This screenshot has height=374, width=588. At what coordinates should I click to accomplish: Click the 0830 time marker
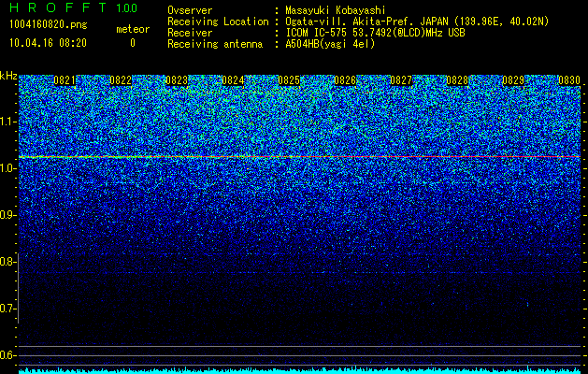[x=569, y=80]
